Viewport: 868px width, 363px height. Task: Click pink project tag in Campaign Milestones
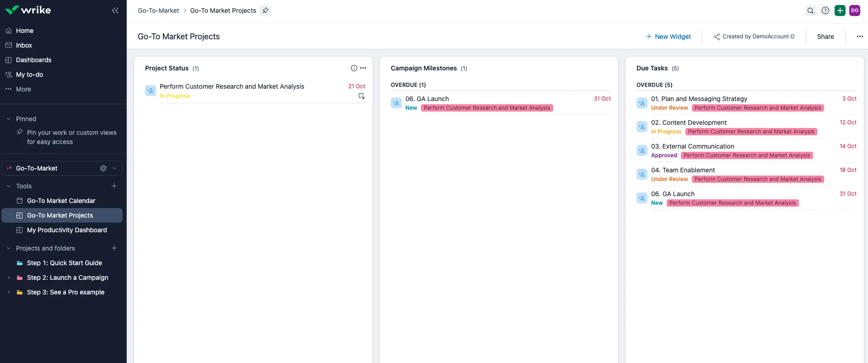tap(487, 108)
